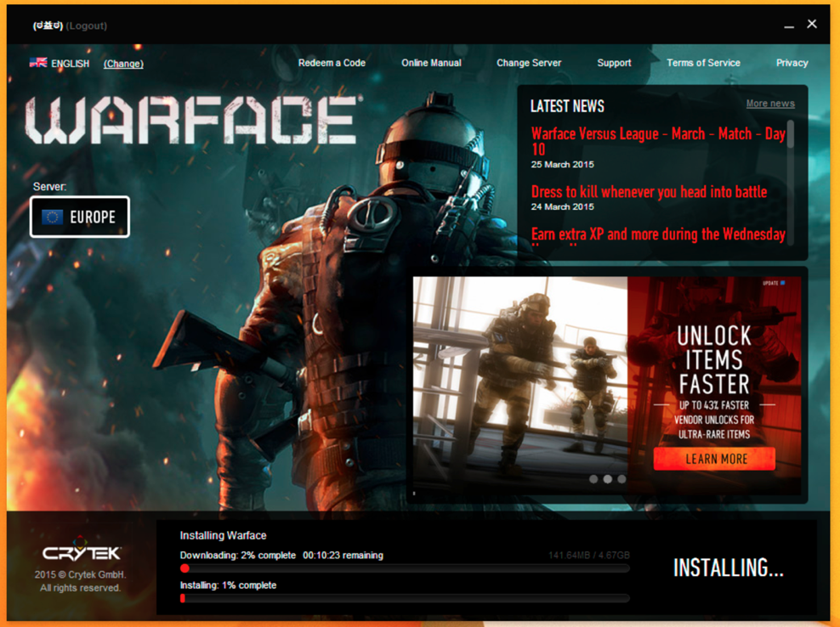Click the 2015 © Crytek GmbH copyright text
This screenshot has width=840, height=627.
click(81, 581)
